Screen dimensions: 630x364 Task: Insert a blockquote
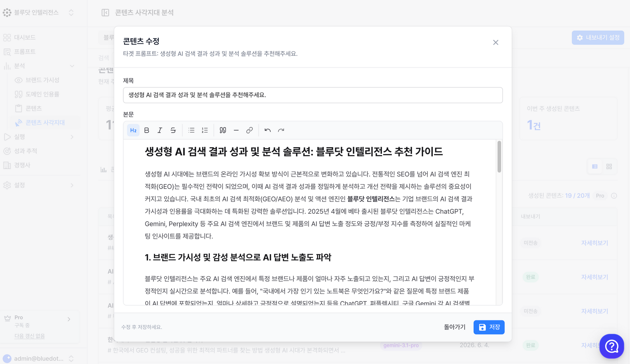(x=223, y=130)
